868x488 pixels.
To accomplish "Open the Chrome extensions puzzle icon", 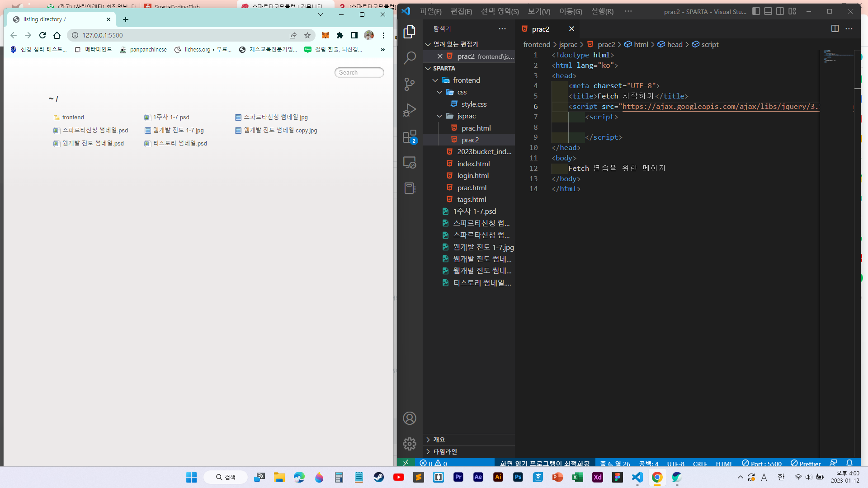I will 340,35.
